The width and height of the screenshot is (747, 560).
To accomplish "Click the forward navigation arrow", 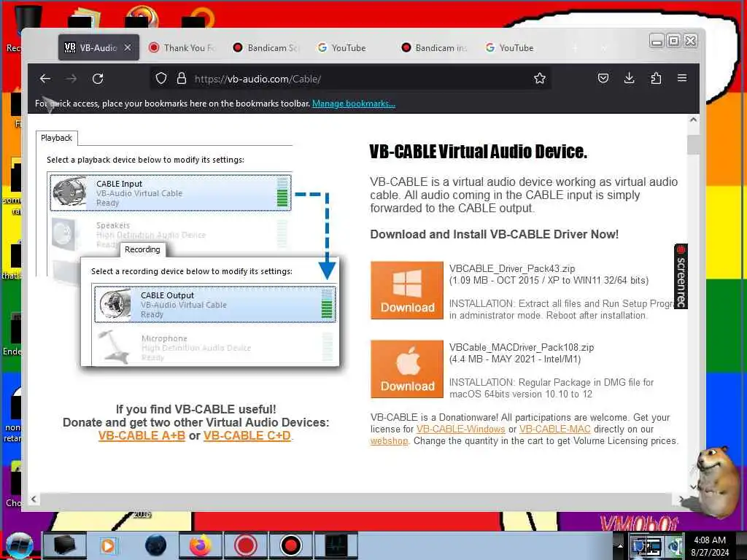I will click(x=71, y=79).
